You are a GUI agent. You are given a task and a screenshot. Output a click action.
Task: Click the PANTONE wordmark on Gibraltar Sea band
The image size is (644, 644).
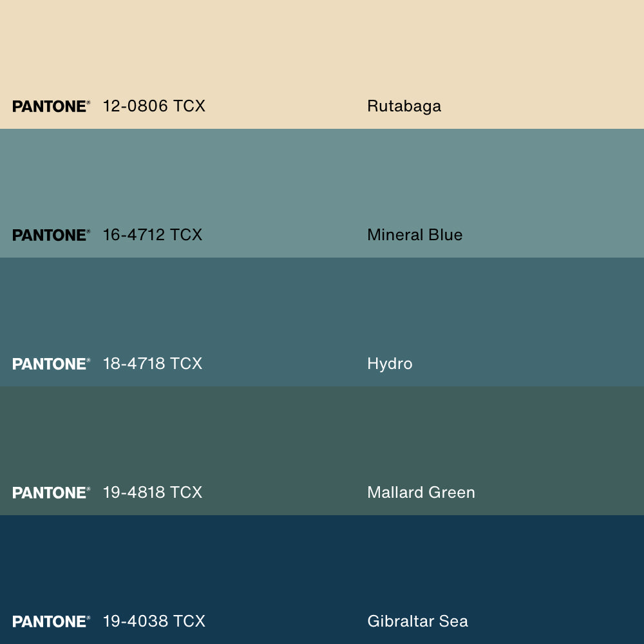[x=51, y=621]
